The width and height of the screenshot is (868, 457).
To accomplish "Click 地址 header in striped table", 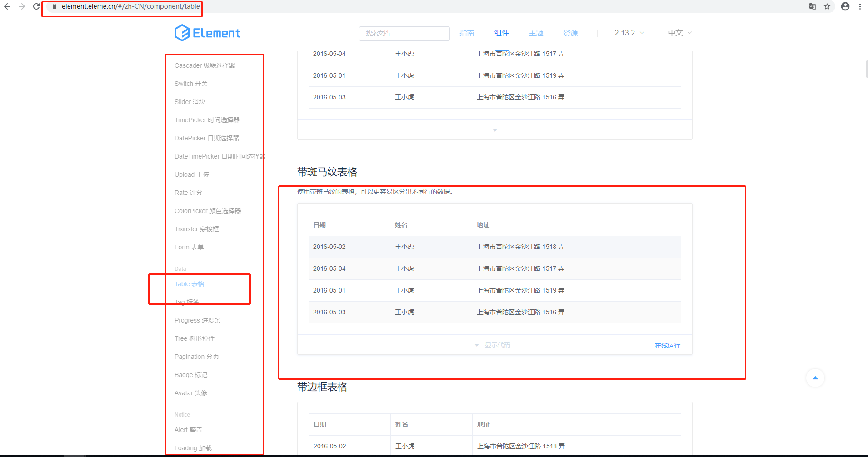I will click(483, 225).
